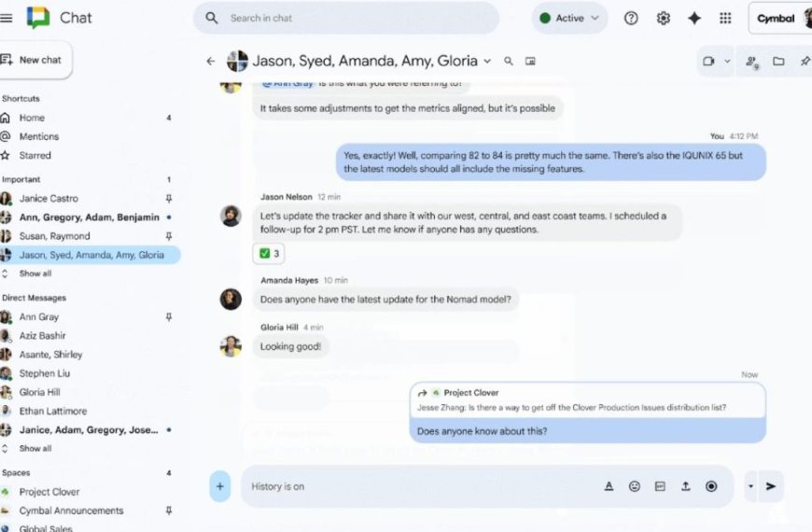Record video message icon in compose bar

coord(711,486)
